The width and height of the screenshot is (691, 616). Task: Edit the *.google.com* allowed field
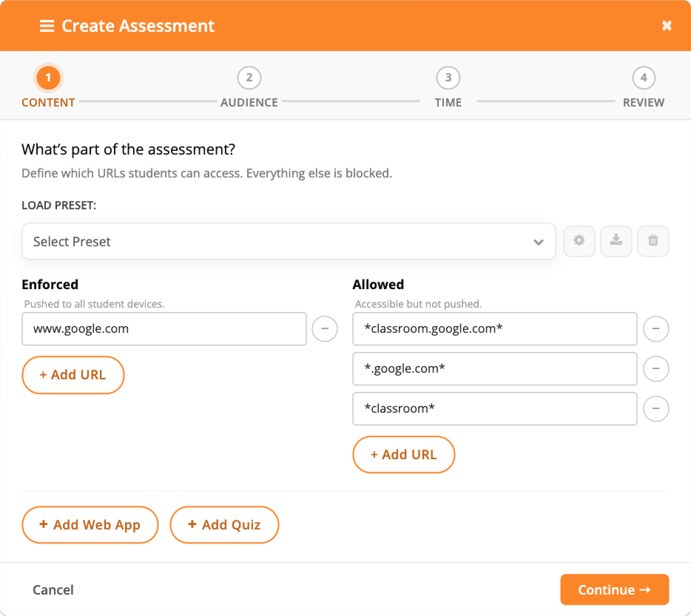coord(494,369)
